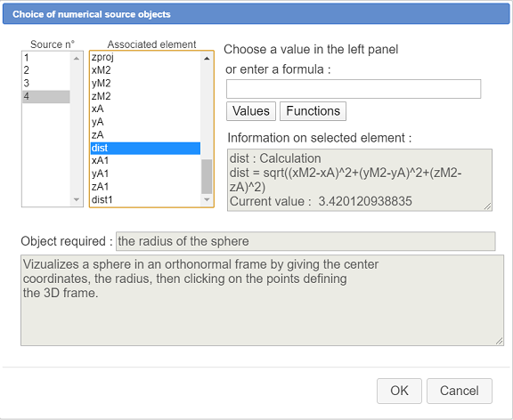Screen dimensions: 513x420
Task: Click down arrow of Associated element scrollbar
Action: pos(207,199)
